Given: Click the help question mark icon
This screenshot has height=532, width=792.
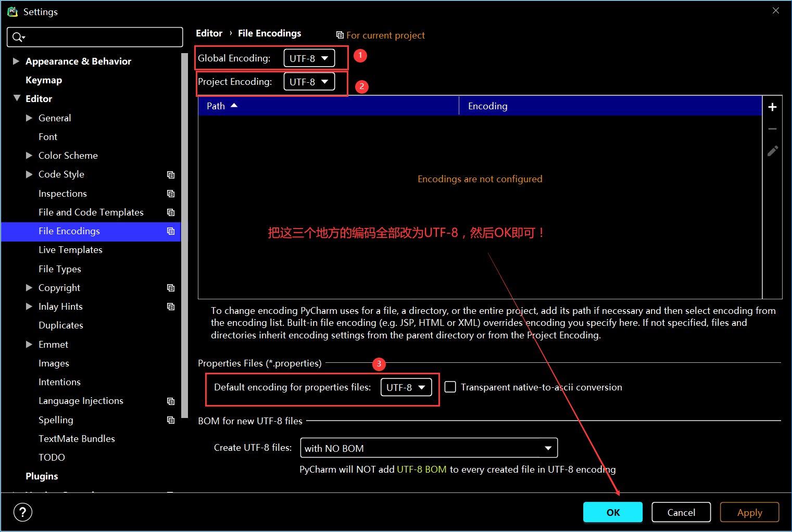Looking at the screenshot, I should pos(23,512).
